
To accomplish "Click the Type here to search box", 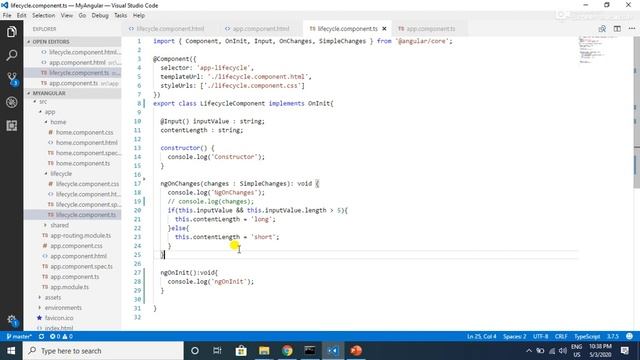I will click(103, 351).
